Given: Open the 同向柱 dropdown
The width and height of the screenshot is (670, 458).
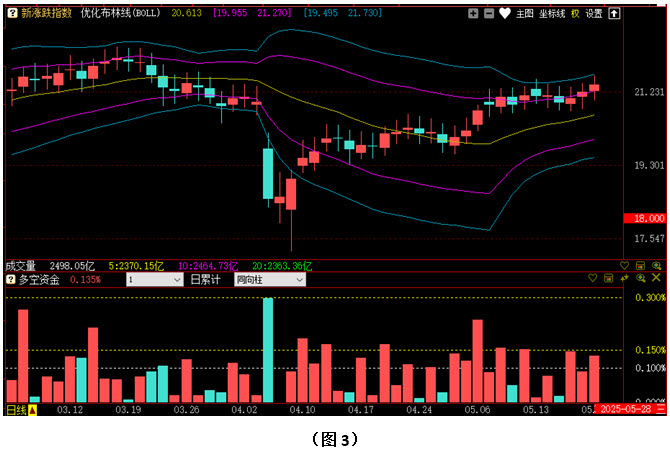Looking at the screenshot, I should [x=270, y=280].
